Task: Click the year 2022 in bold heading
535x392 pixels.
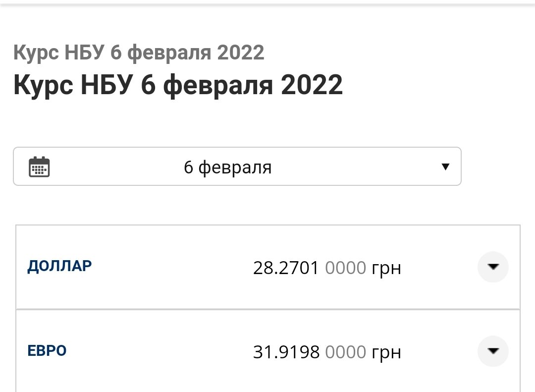Action: 312,85
